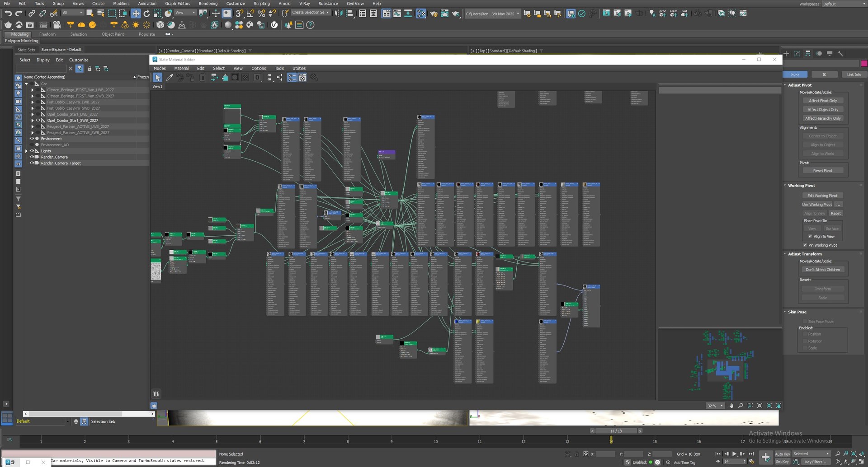Expand Peugeot_Partner_ACTIVE_SWB_2027 node

pos(32,133)
